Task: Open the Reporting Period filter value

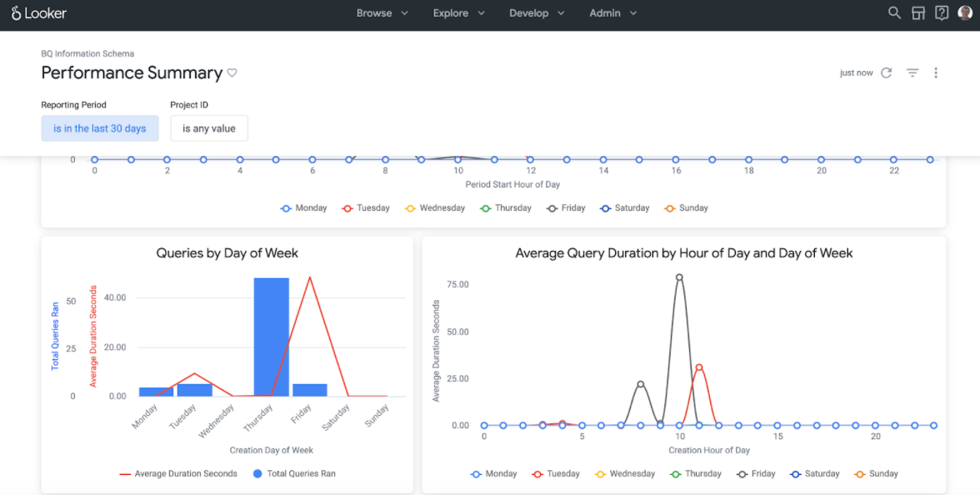Action: pyautogui.click(x=100, y=128)
